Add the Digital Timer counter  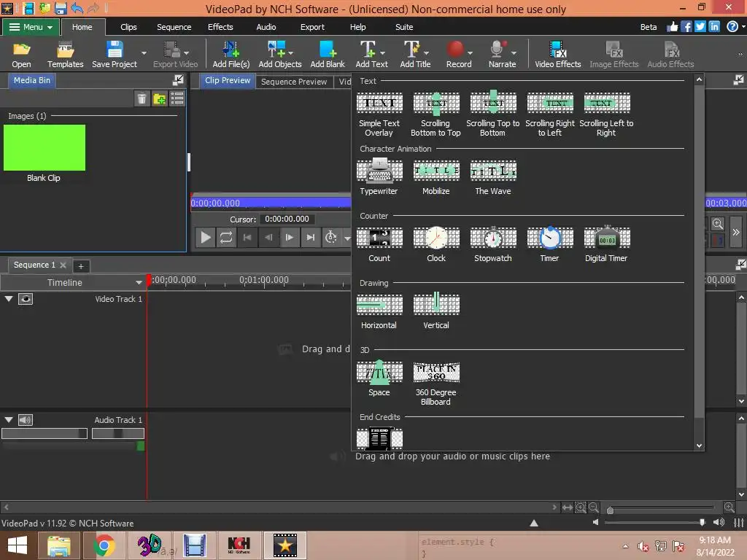[606, 245]
